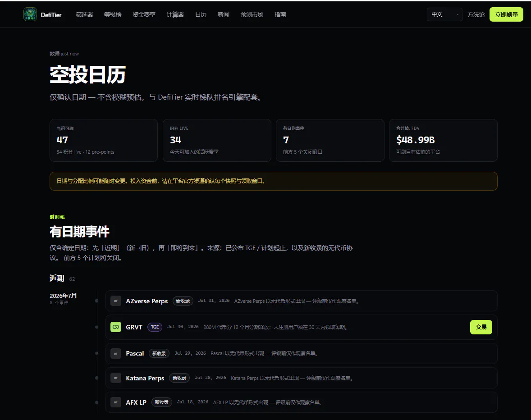Click the DefiTier logo icon

pos(30,14)
